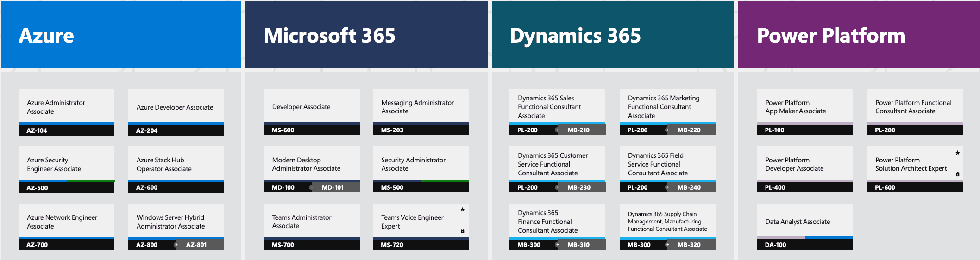Select the Azure header banner
This screenshot has height=260, width=980.
[121, 35]
